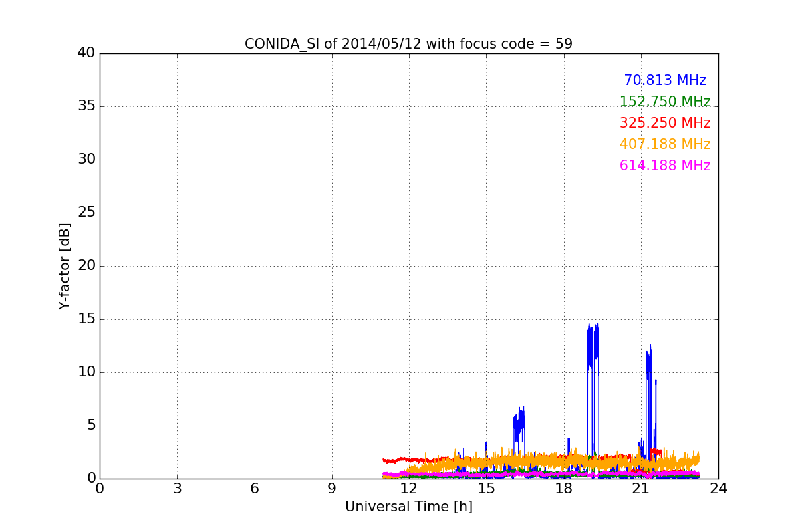Screen dimensions: 798x532
Task: Click the y-axis tick label '30'
Action: 86,160
